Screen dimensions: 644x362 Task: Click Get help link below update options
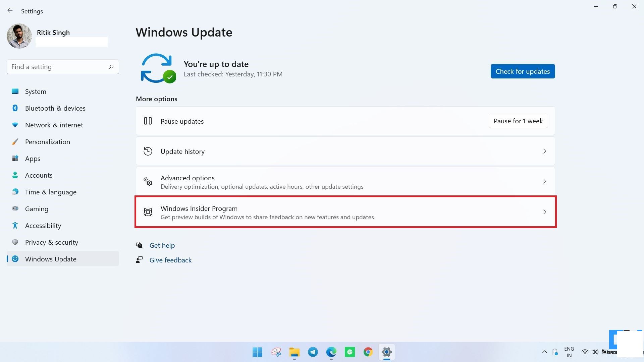coord(162,245)
